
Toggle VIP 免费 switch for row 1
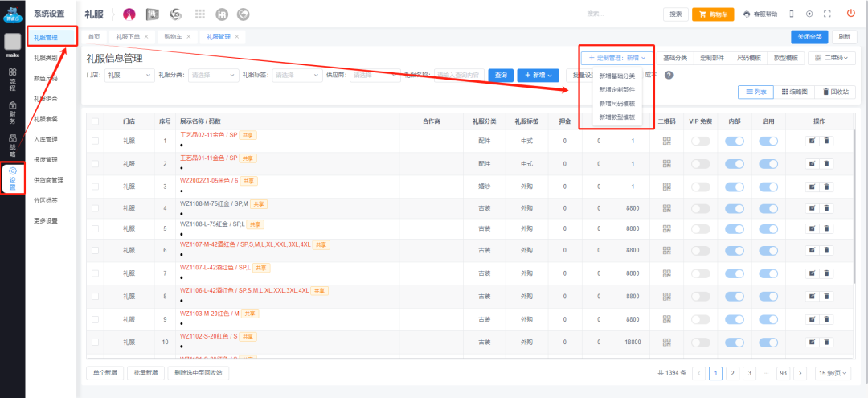pyautogui.click(x=700, y=142)
